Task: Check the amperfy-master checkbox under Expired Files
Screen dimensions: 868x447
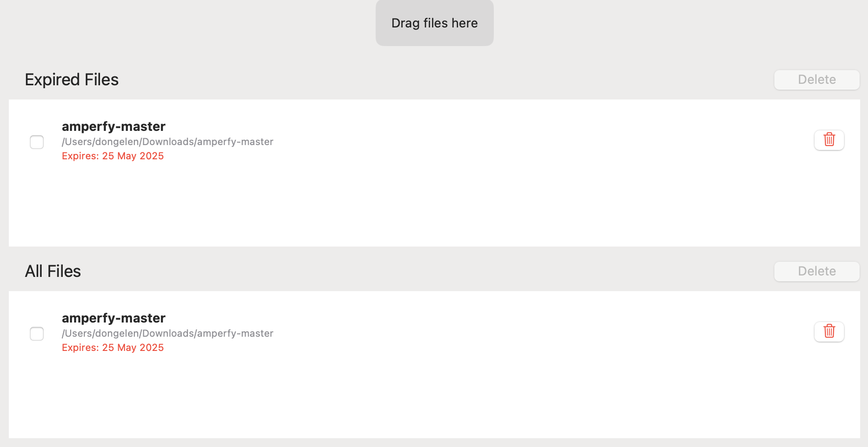Action: 37,142
